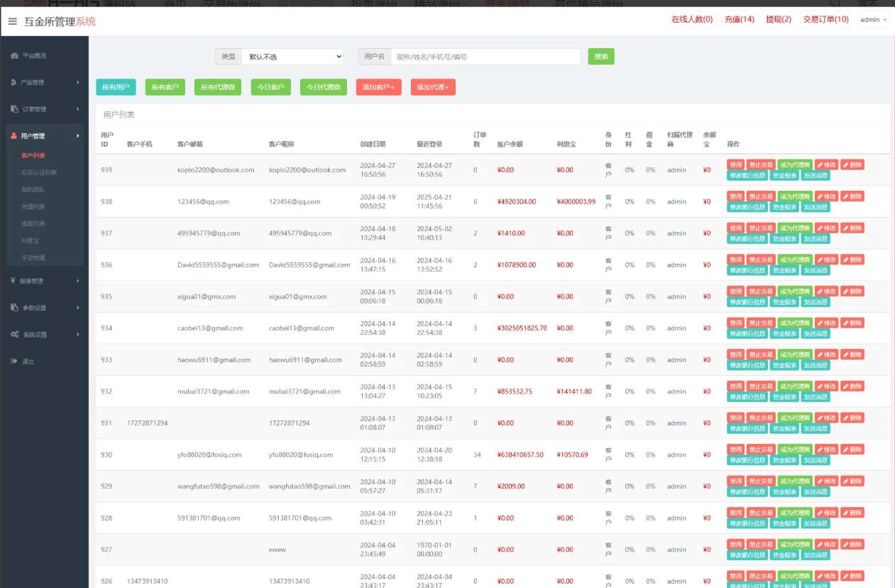Image resolution: width=895 pixels, height=588 pixels.
Task: Click the dashboard icon beside 平台概况
Action: (14, 55)
